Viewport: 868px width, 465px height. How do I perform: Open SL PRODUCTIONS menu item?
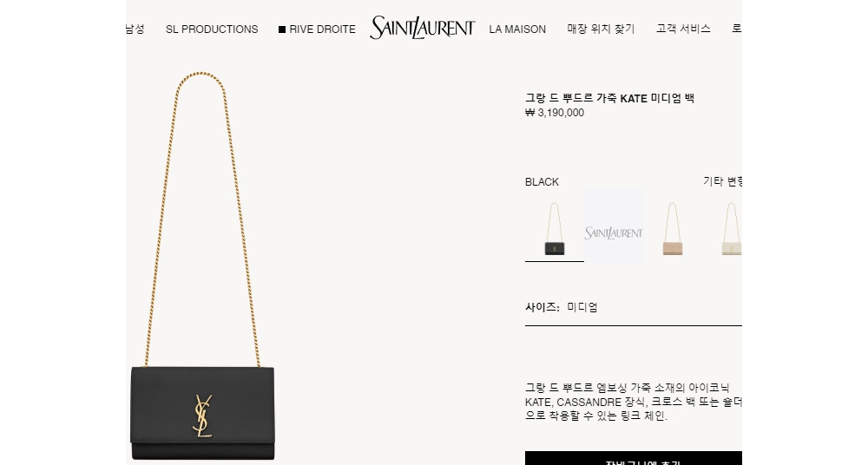(212, 29)
